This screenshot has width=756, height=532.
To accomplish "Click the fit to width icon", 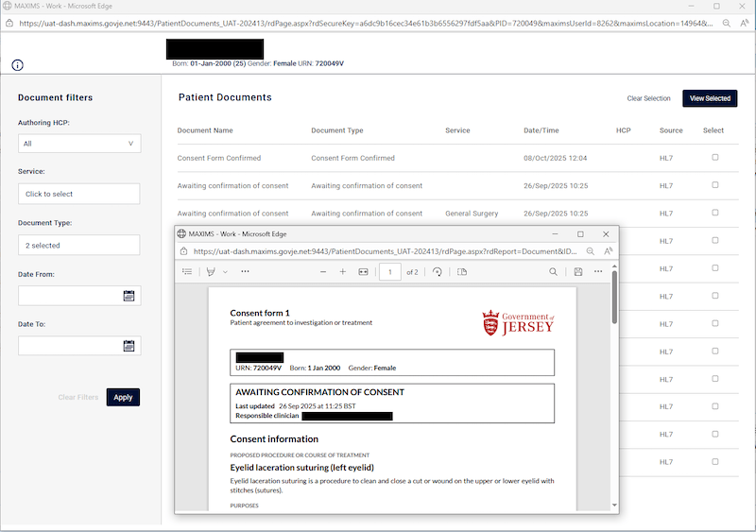I will [363, 272].
